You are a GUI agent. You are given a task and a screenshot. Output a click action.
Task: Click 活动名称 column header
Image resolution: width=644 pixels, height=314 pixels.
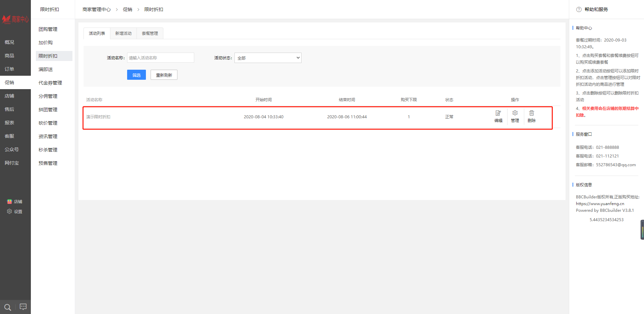(94, 100)
